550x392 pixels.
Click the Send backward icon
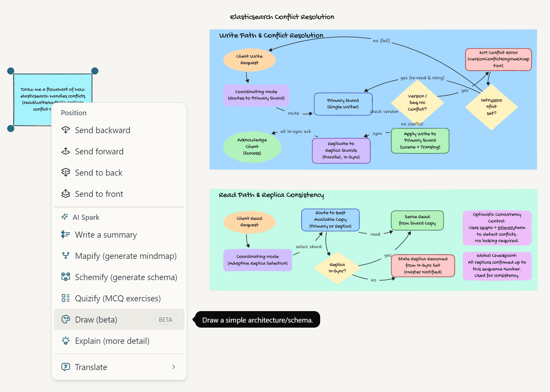[x=66, y=130]
